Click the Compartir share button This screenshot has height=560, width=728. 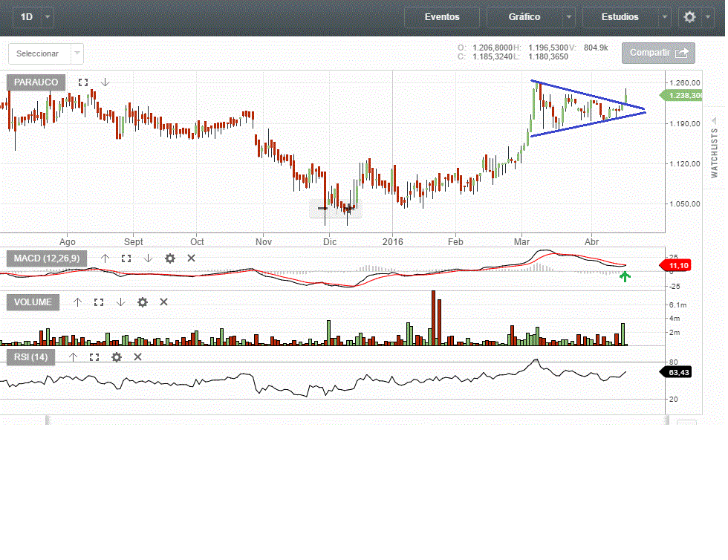click(658, 53)
